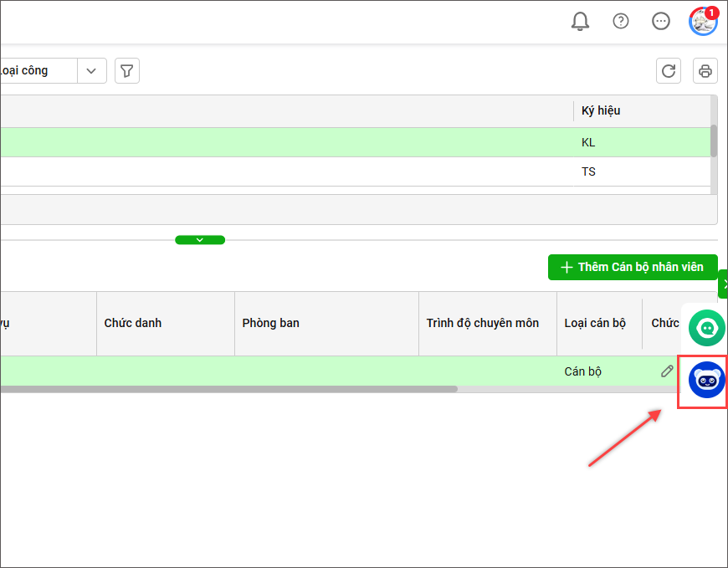This screenshot has height=568, width=728.
Task: Collapse the upper panel with the green chevron
Action: point(200,240)
